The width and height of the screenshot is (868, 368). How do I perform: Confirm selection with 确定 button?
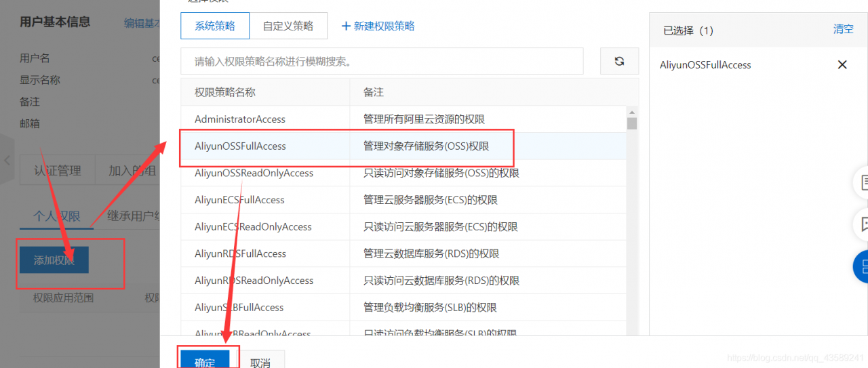[205, 360]
